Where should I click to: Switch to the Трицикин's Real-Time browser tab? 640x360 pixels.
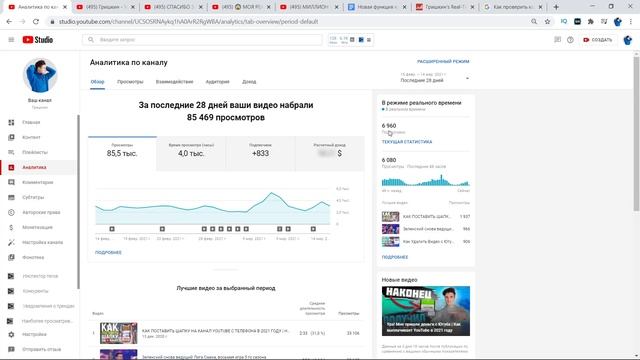[x=445, y=7]
